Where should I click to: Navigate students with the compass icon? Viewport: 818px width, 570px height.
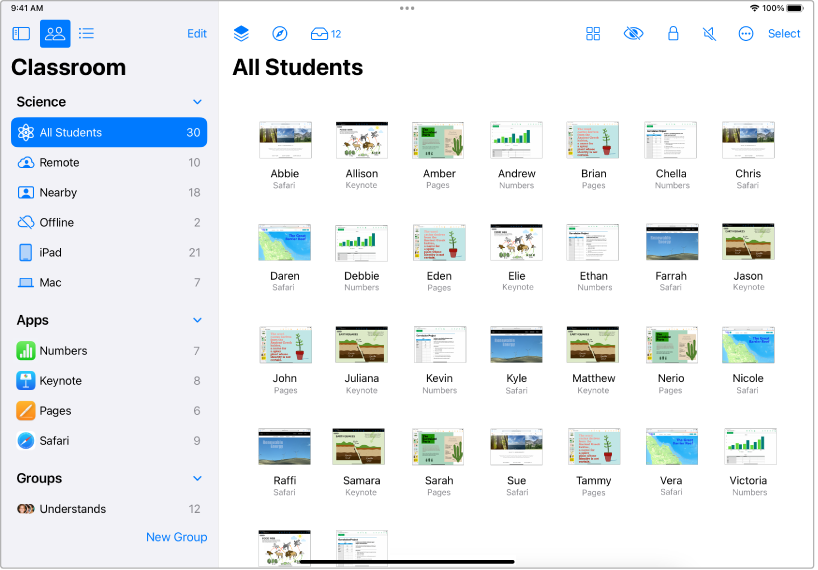(280, 34)
